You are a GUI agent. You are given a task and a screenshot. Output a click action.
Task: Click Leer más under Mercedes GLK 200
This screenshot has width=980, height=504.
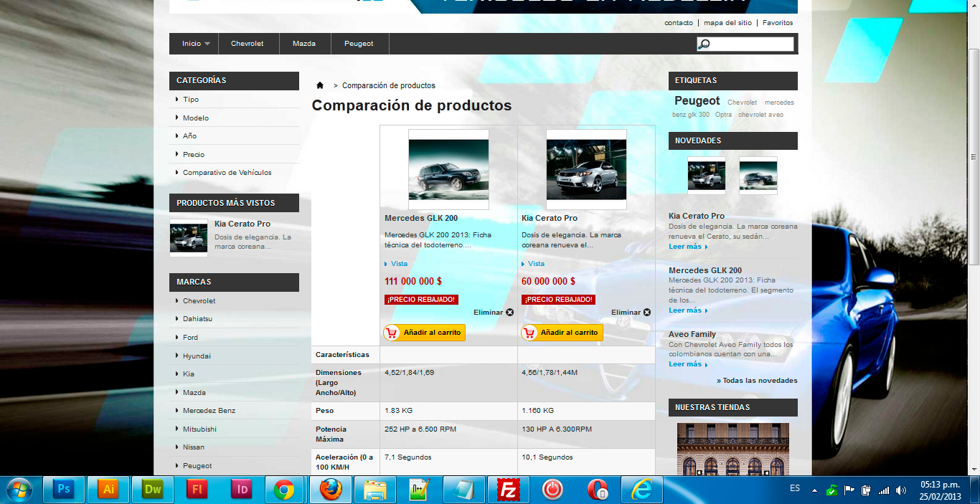[688, 310]
